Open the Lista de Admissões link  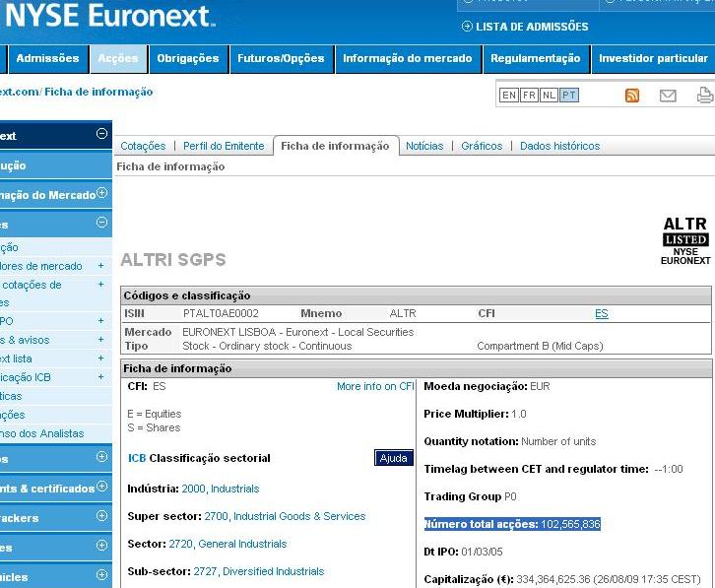532,27
